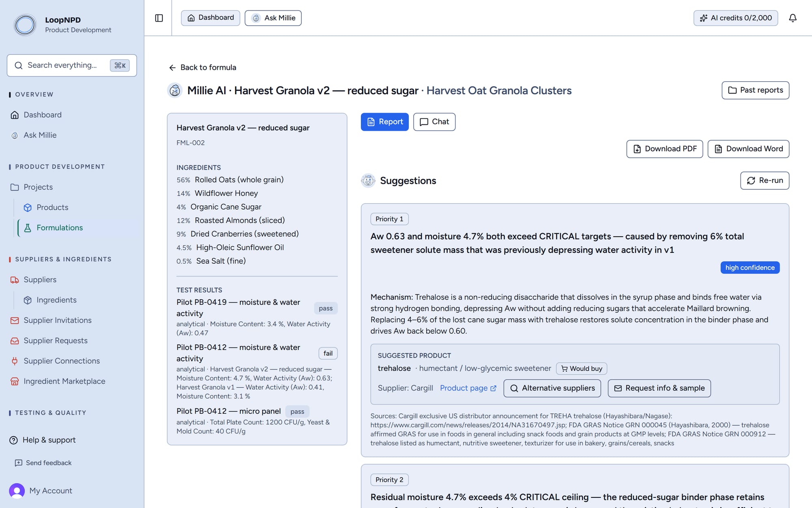812x508 pixels.
Task: Toggle the Would buy tag
Action: point(581,369)
